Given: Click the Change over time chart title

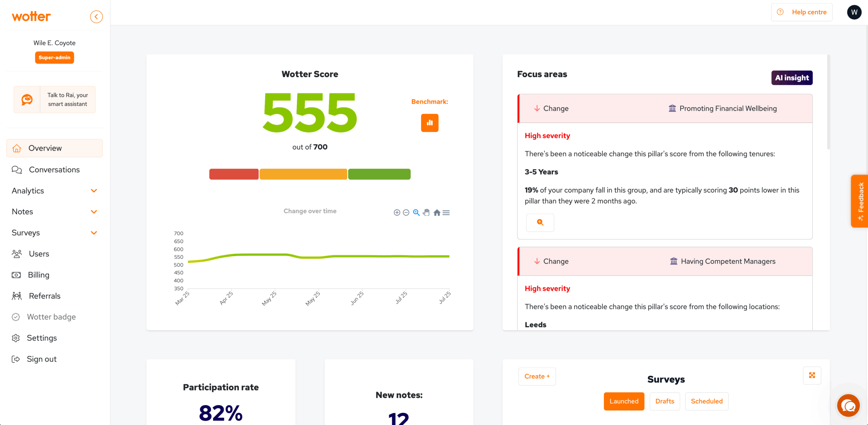Looking at the screenshot, I should point(310,211).
